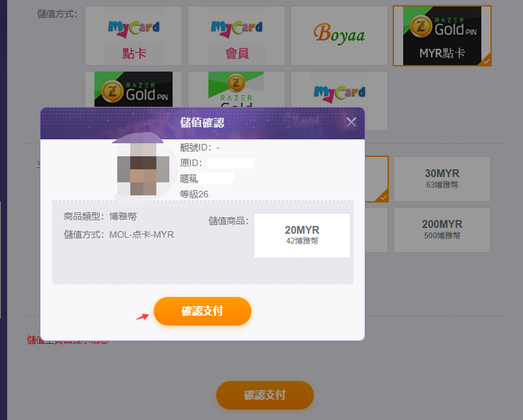Click the 等級26 level text
Image resolution: width=523 pixels, height=420 pixels.
(194, 194)
